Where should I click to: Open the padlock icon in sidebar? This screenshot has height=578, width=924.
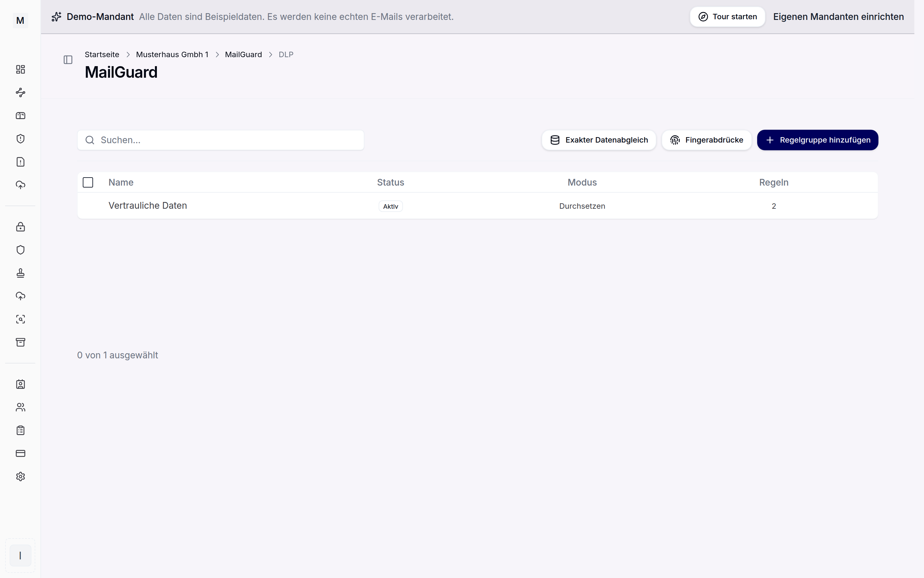click(x=20, y=227)
